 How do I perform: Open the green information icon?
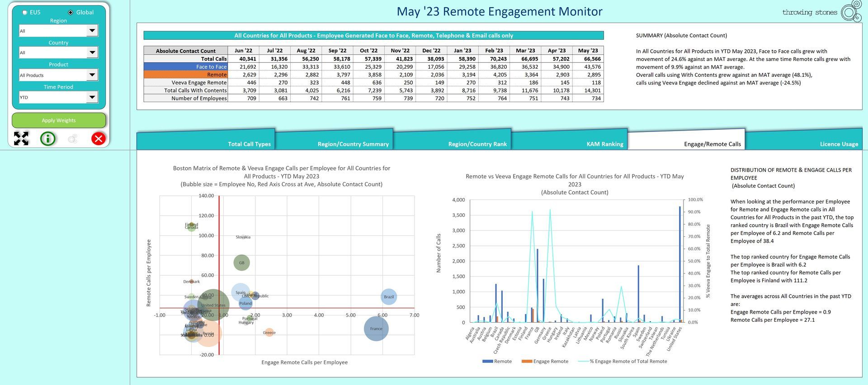pyautogui.click(x=48, y=138)
